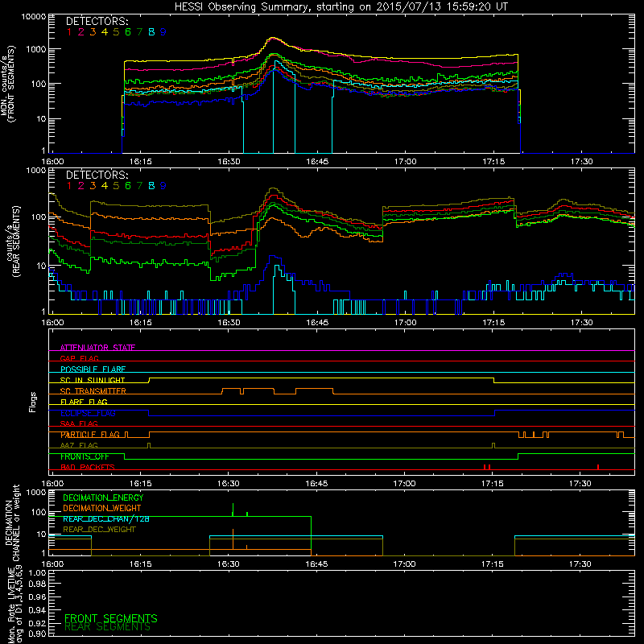Click the blue 'ECLIPSE FLAG' label
The image size is (644, 644).
click(x=88, y=413)
